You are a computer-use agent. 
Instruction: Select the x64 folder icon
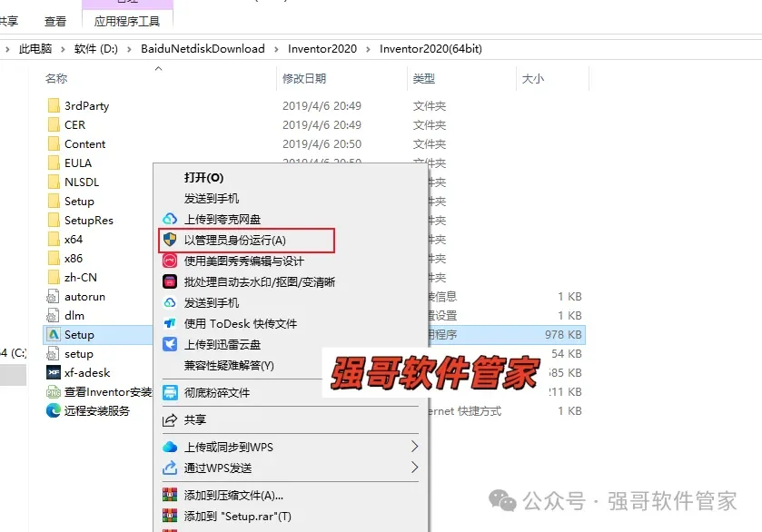(x=54, y=239)
